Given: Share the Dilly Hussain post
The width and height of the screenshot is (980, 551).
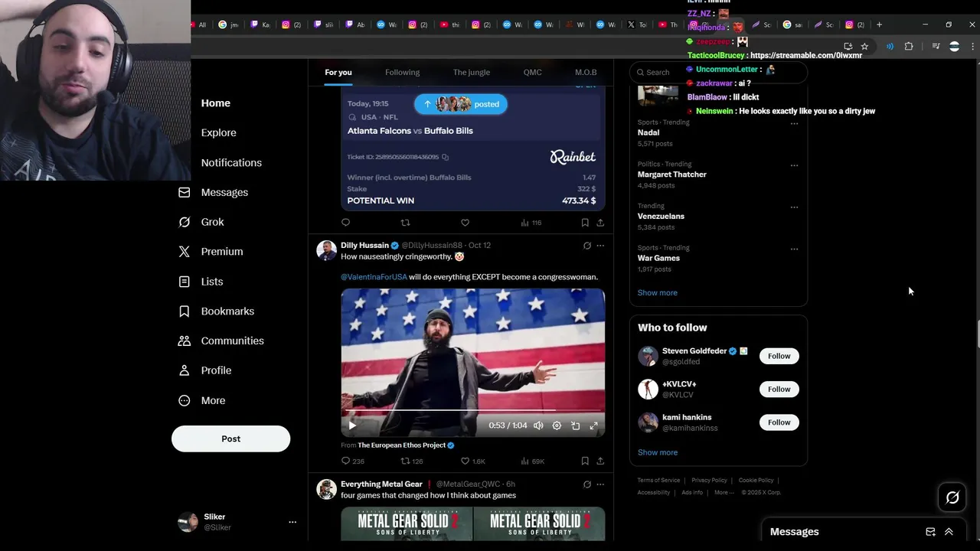Looking at the screenshot, I should [600, 461].
